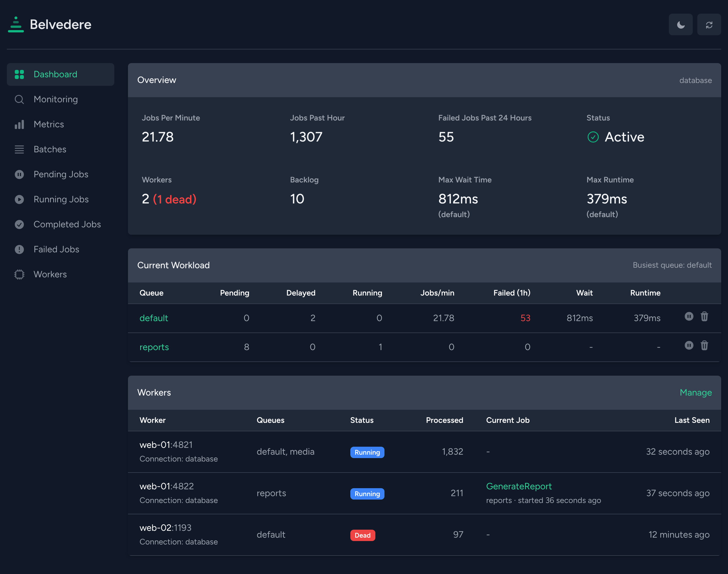Click the Processed column header
This screenshot has height=574, width=728.
(x=444, y=420)
